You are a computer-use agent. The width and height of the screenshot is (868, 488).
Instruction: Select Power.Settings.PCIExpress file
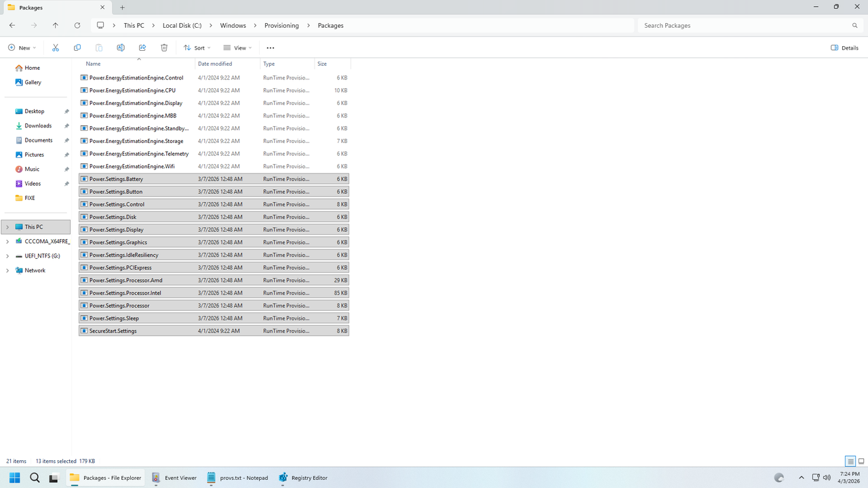coord(214,268)
